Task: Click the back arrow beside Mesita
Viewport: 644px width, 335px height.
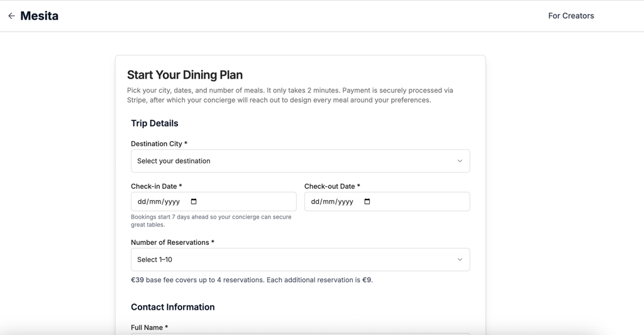Action: 11,16
